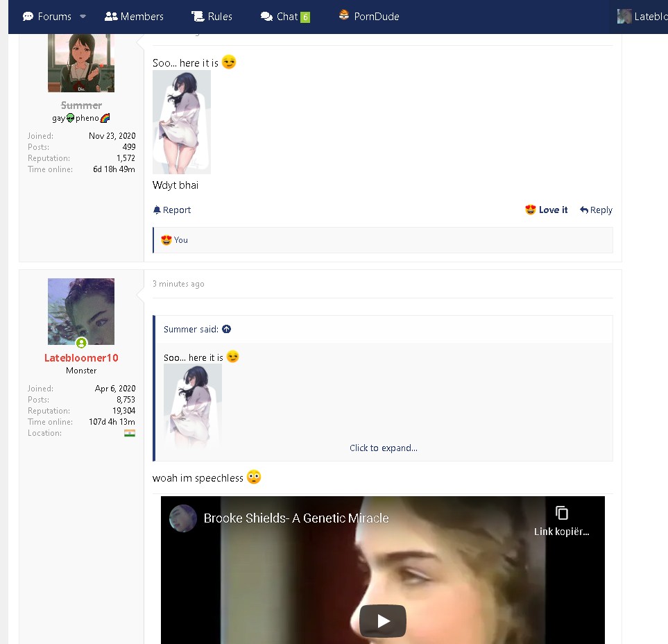668x644 pixels.
Task: Click the heart-eyes emoji next to Love it
Action: [x=531, y=210]
